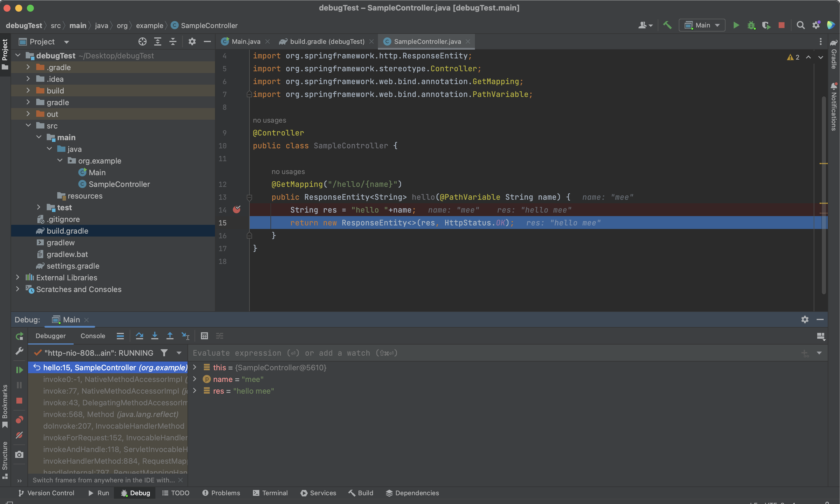Screen dimensions: 840x504
Task: Click the Run to Cursor icon
Action: [185, 336]
